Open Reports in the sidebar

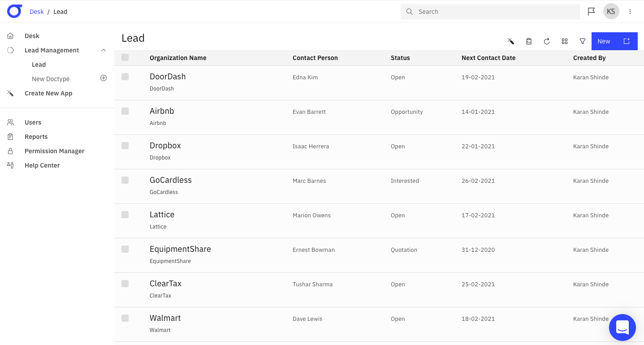(36, 137)
